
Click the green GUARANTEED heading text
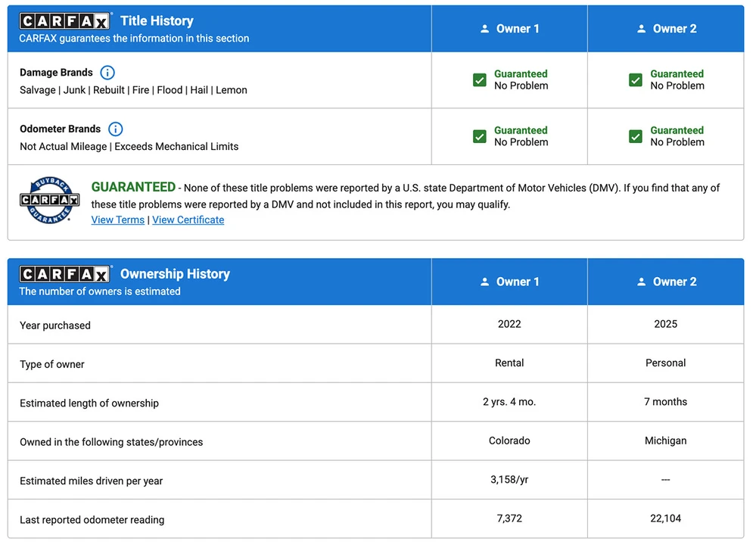tap(133, 187)
